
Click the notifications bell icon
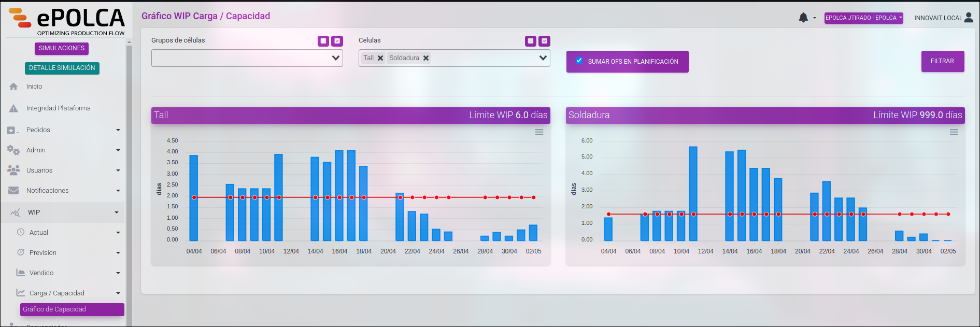coord(803,18)
